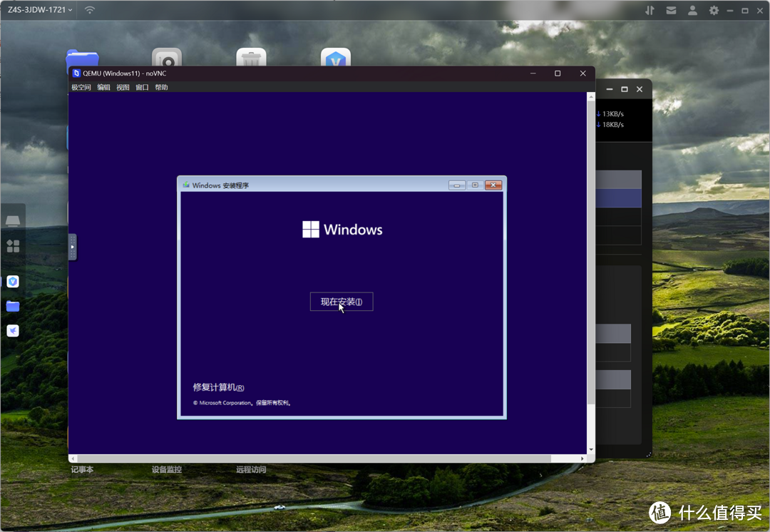Viewport: 770px width, 532px height.
Task: Click the "QEMU (Windows11) - noVNC" title text
Action: (125, 73)
